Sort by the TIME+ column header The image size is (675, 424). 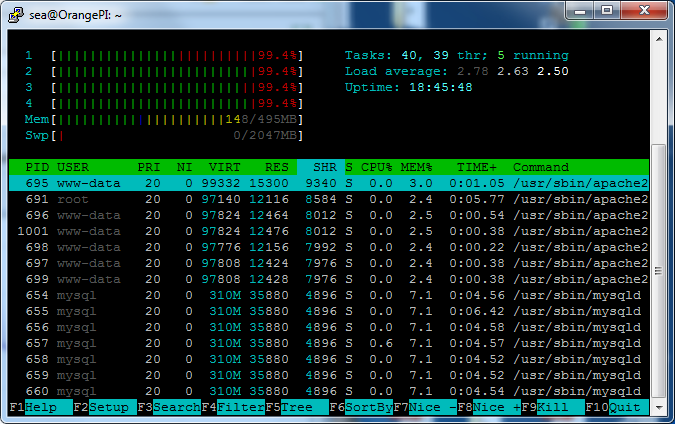coord(477,167)
